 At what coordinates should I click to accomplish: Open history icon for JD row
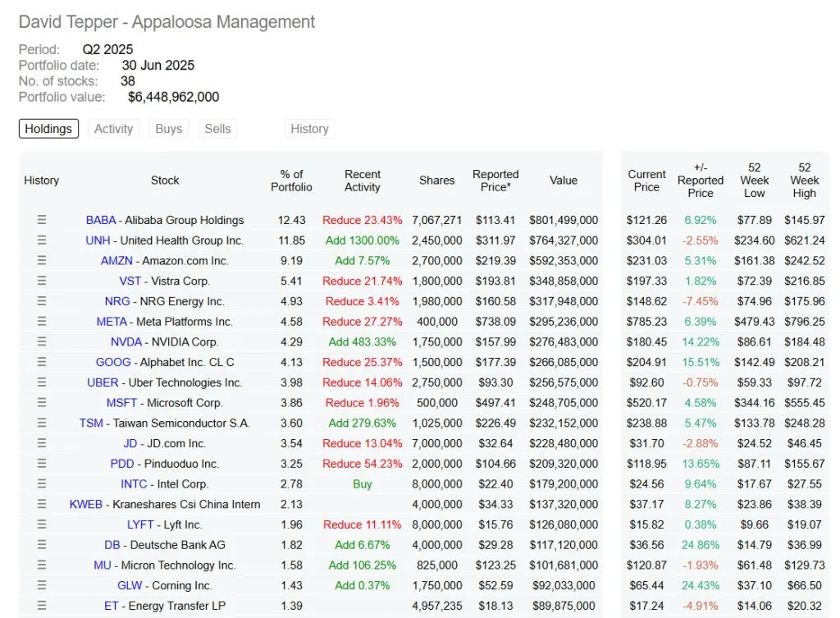coord(42,443)
